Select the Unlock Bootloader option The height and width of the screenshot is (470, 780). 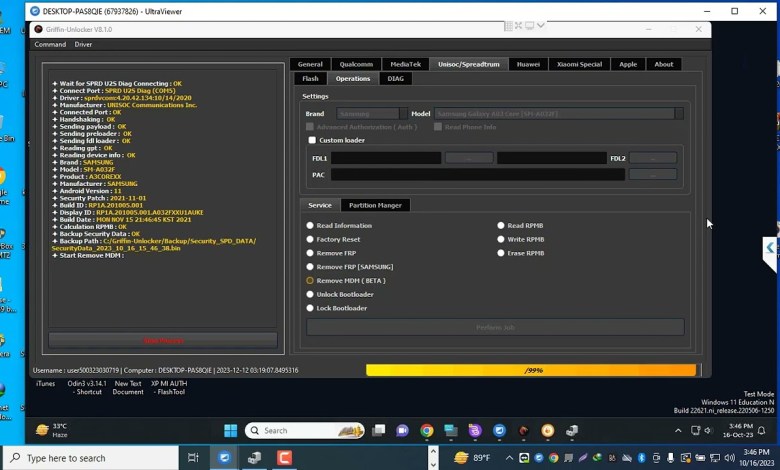click(310, 294)
